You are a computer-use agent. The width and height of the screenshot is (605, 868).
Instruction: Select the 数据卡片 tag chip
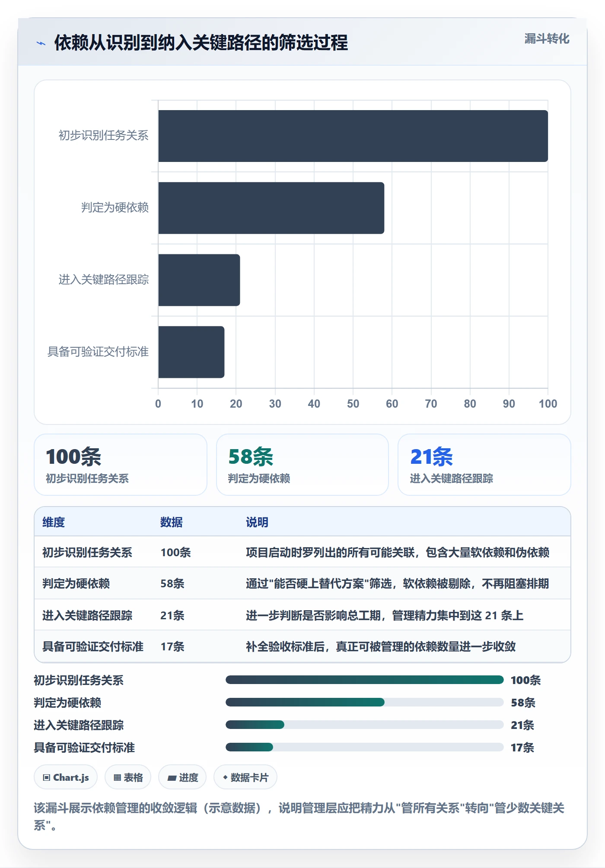[245, 777]
